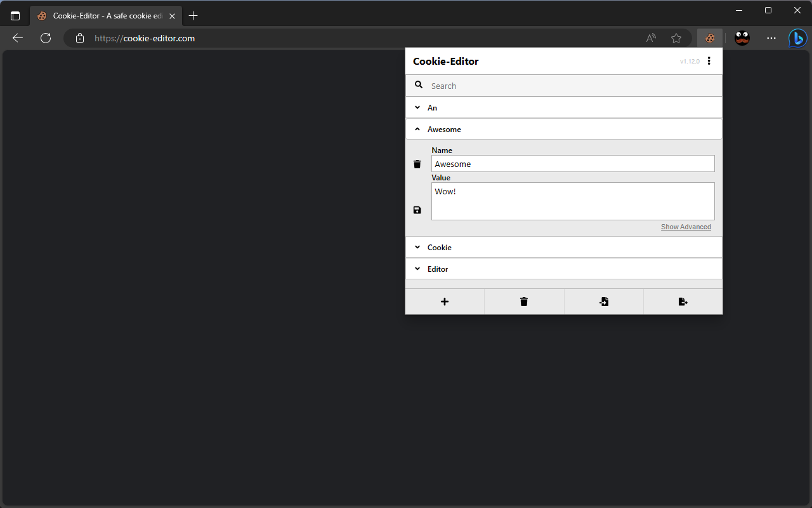812x508 pixels.
Task: View site information lock icon
Action: click(80, 38)
